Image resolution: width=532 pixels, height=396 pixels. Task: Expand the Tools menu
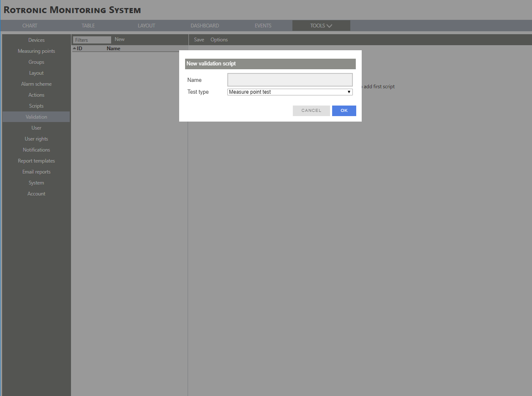click(x=321, y=26)
